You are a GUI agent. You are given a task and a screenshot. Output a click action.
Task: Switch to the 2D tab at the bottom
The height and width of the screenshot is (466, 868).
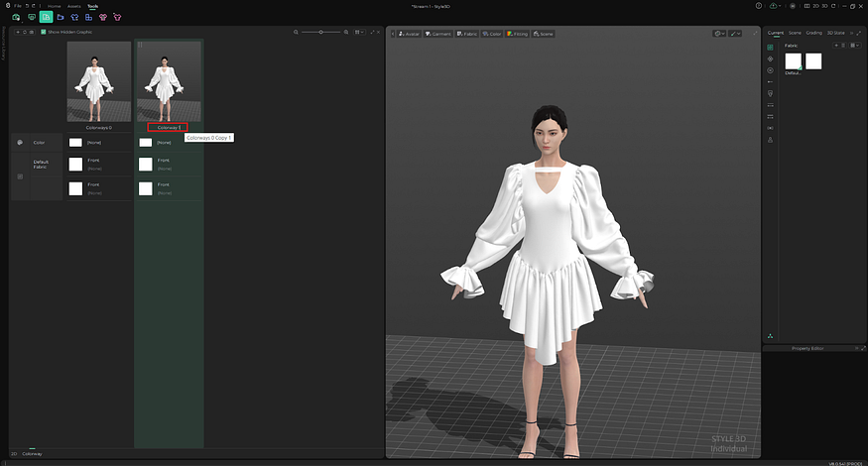pyautogui.click(x=14, y=454)
